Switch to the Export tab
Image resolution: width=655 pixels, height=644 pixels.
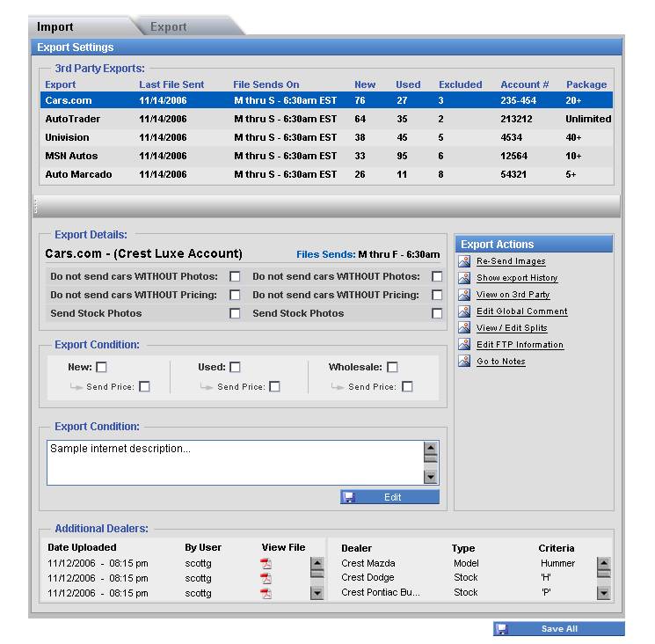pos(188,26)
